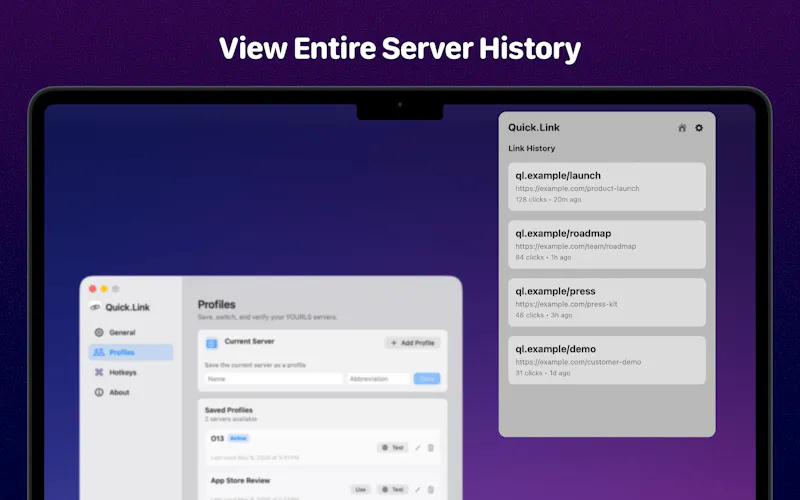
Task: Click the Add Profile button
Action: pos(412,343)
